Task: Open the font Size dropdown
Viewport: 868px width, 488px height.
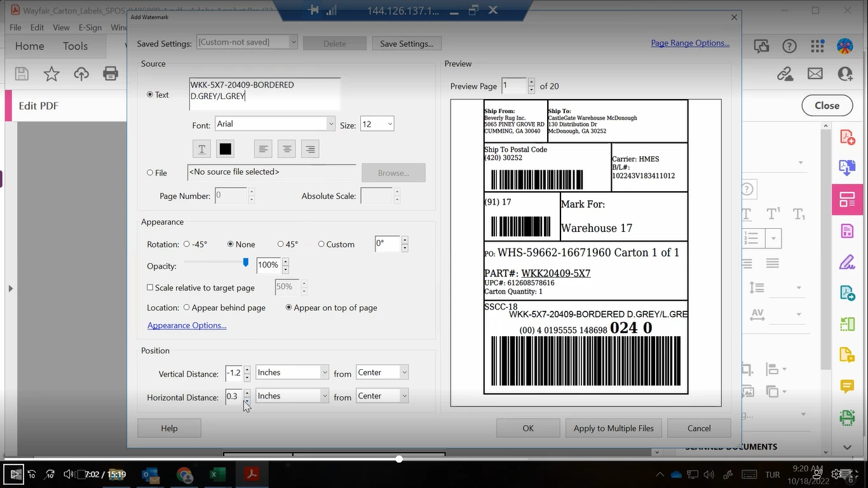Action: pyautogui.click(x=377, y=124)
